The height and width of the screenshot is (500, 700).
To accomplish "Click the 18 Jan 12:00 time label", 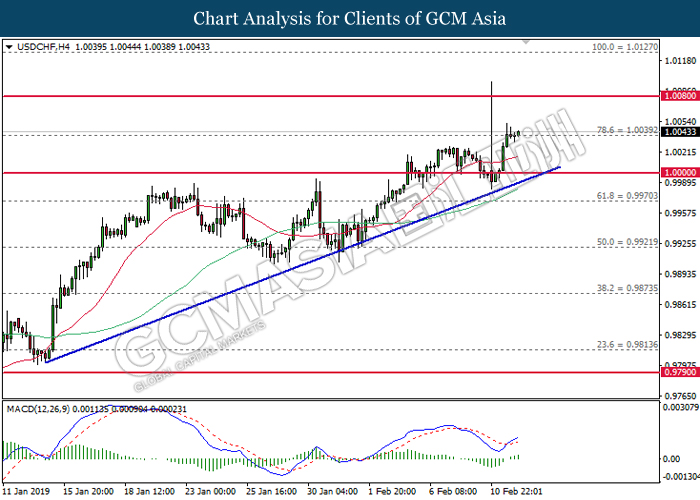I will coord(149,491).
